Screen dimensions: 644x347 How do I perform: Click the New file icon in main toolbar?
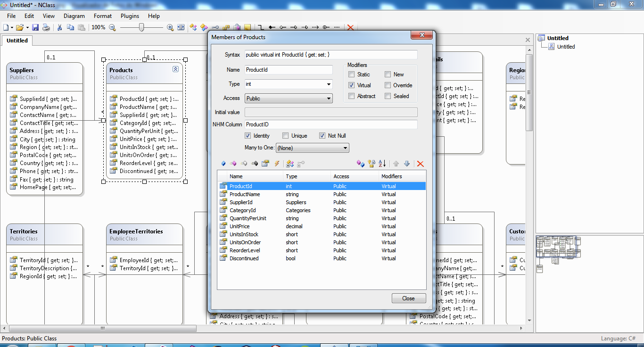[6, 27]
